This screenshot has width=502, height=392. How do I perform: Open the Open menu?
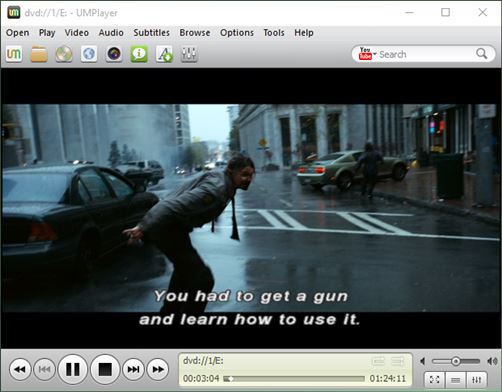[x=17, y=33]
